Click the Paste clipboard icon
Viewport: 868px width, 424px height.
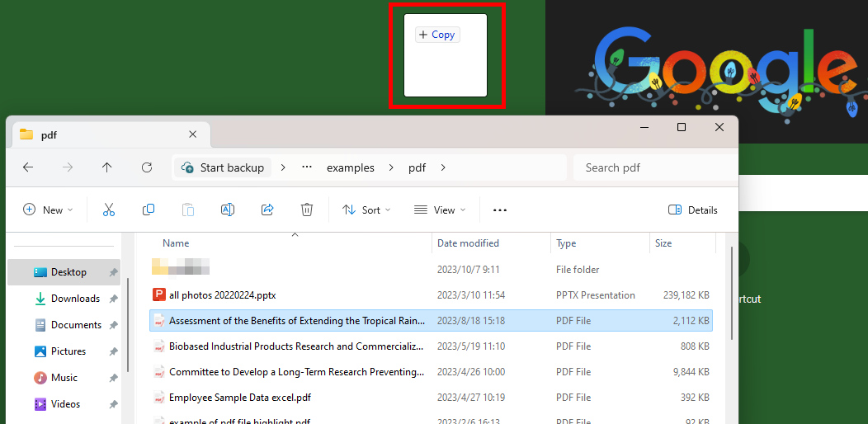pos(188,210)
